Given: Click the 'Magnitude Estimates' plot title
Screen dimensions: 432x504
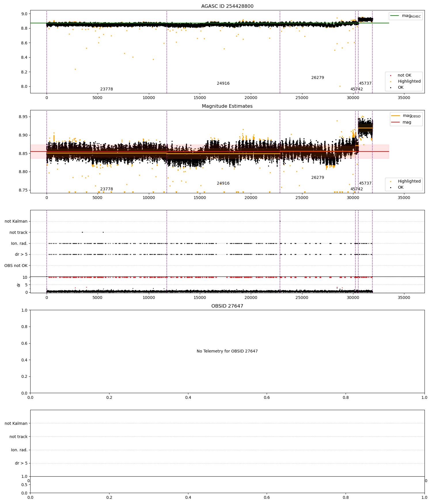Looking at the screenshot, I should 227,106.
